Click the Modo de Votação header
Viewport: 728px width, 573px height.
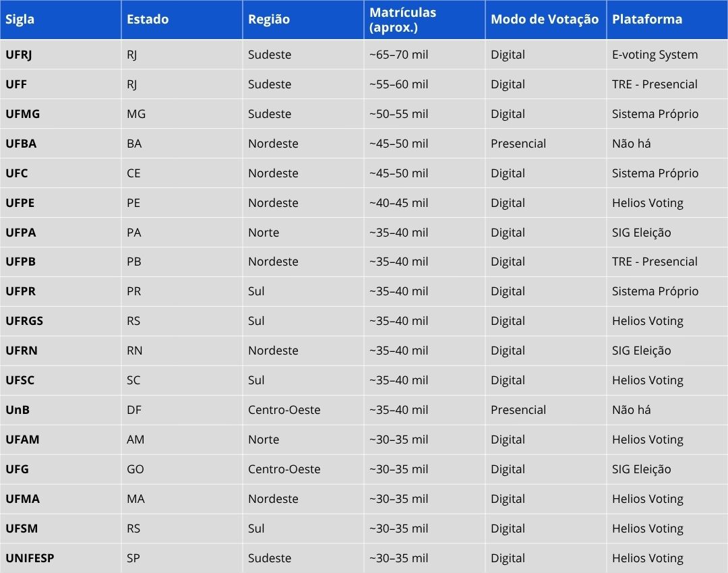click(545, 19)
